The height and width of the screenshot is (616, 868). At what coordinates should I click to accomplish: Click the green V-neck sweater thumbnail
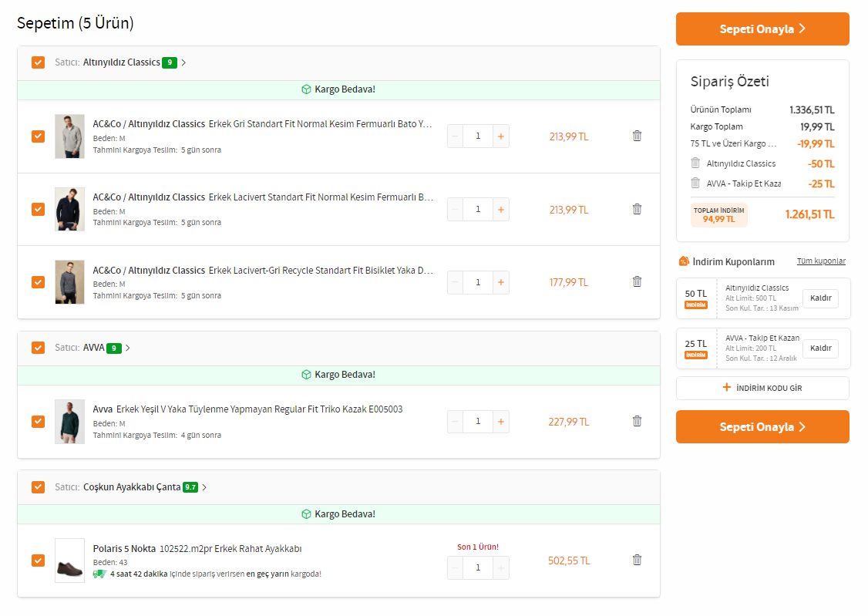coord(69,422)
